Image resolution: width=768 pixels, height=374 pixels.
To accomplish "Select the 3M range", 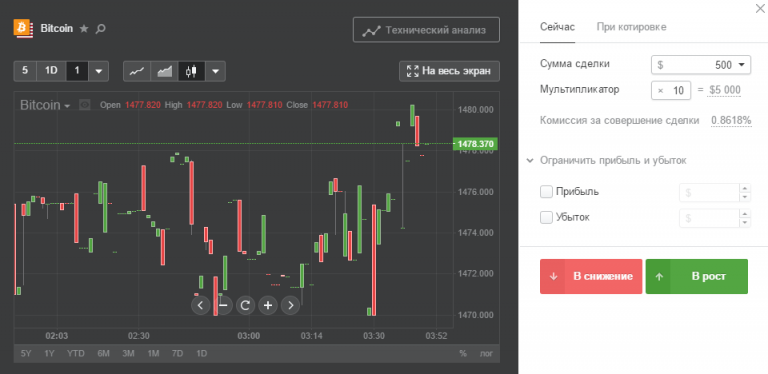I will click(128, 353).
